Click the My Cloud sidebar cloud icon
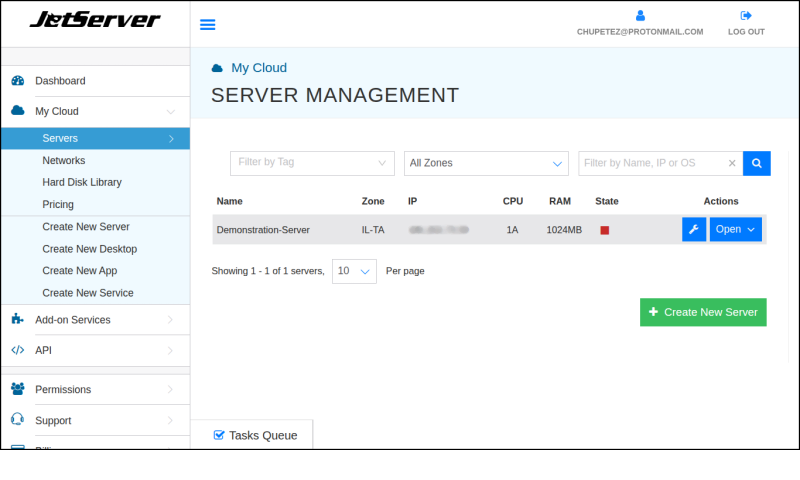The image size is (800, 480). 18,110
